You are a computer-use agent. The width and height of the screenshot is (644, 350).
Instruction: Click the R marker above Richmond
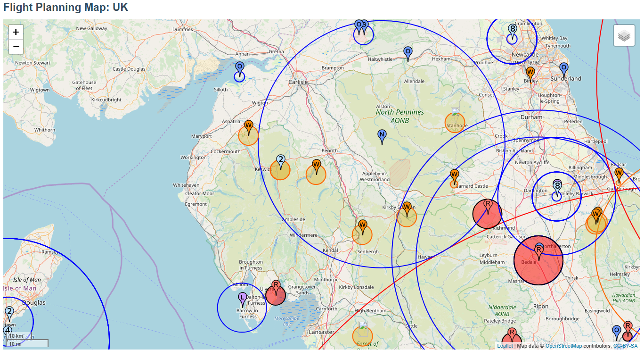[488, 207]
